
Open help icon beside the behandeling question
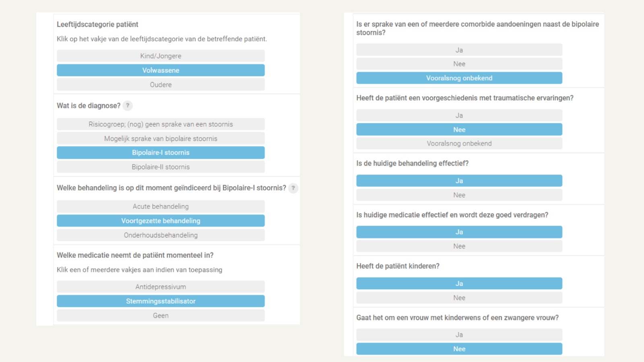tap(293, 188)
